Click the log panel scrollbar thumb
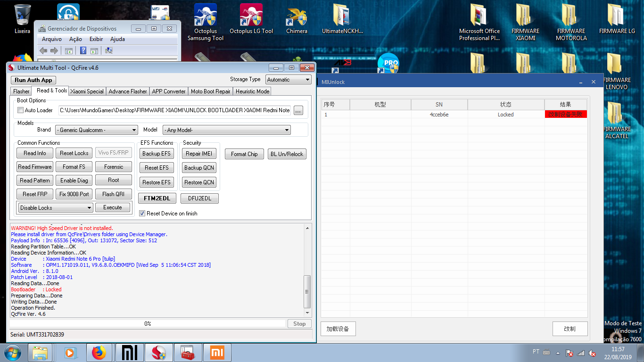Image resolution: width=644 pixels, height=362 pixels. tap(307, 291)
